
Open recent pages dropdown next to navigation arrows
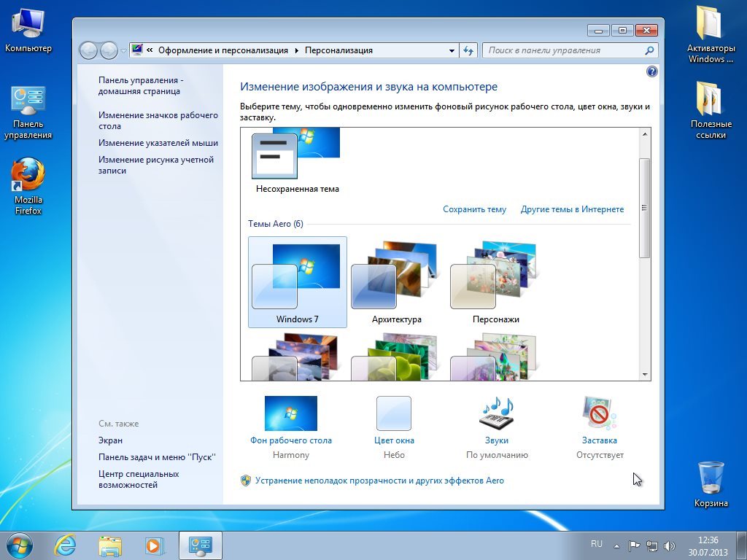pos(123,50)
